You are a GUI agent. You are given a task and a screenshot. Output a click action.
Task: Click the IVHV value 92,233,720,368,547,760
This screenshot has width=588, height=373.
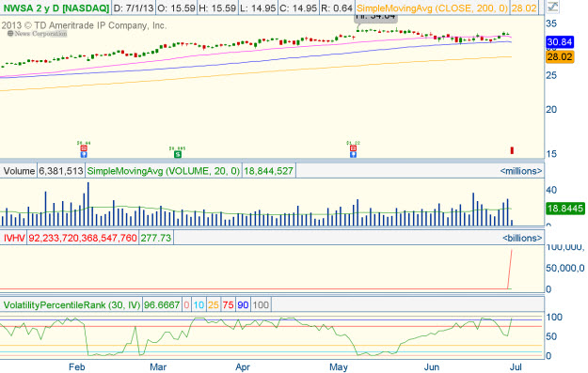click(x=83, y=239)
